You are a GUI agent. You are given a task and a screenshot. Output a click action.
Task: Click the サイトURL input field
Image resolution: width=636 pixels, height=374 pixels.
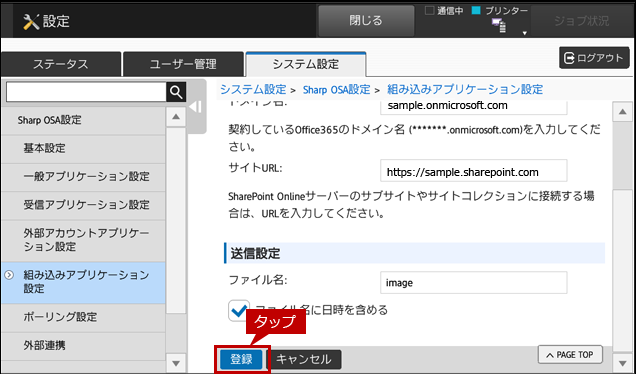pos(473,171)
